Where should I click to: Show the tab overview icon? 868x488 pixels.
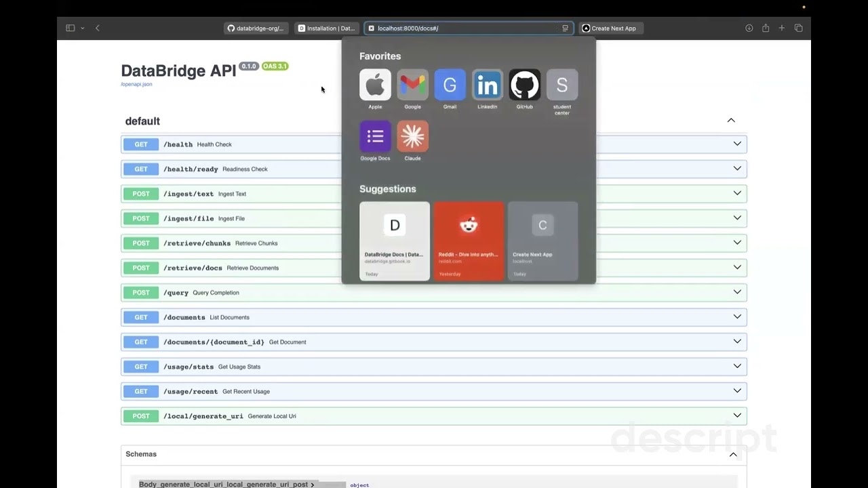tap(798, 28)
